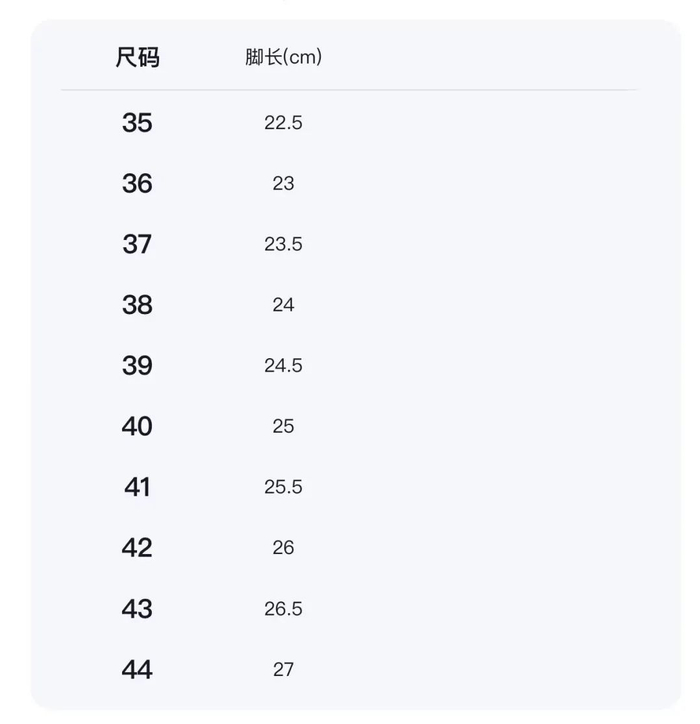The width and height of the screenshot is (700, 724).
Task: Click the 24.5 foot length value
Action: click(x=283, y=366)
